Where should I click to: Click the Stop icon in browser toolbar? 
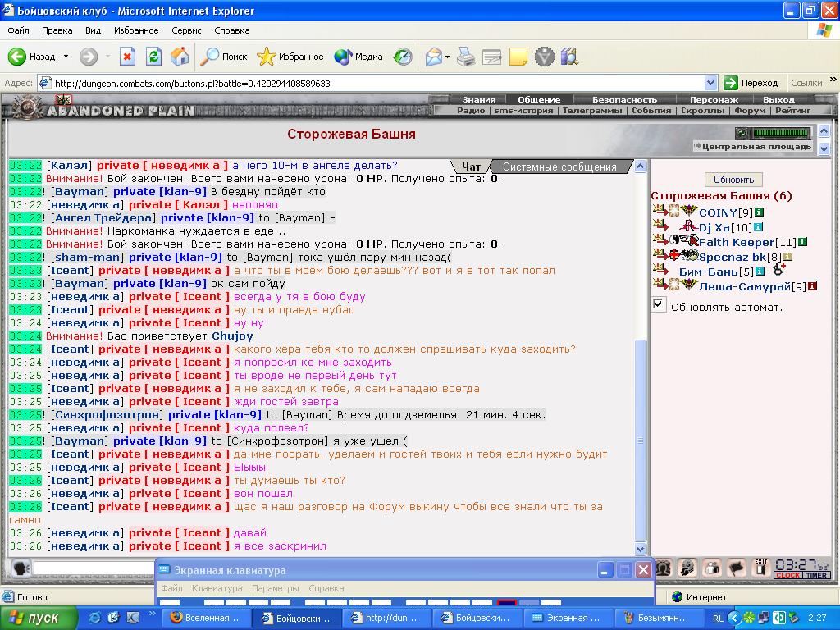(x=127, y=57)
